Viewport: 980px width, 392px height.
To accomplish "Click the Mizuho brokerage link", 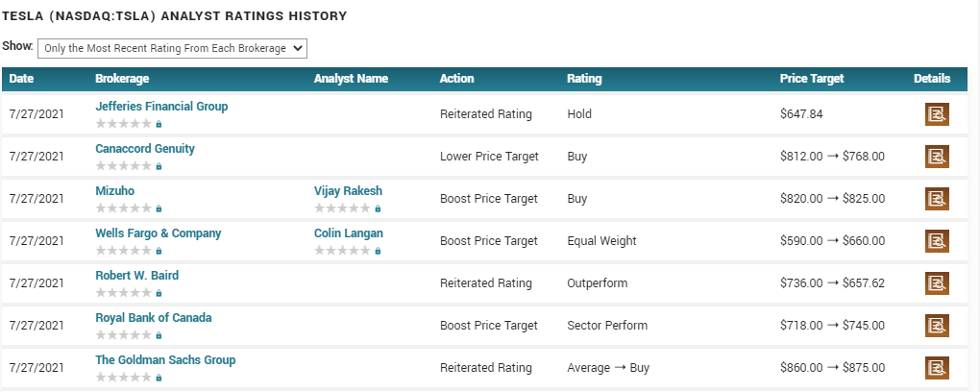I will (115, 191).
